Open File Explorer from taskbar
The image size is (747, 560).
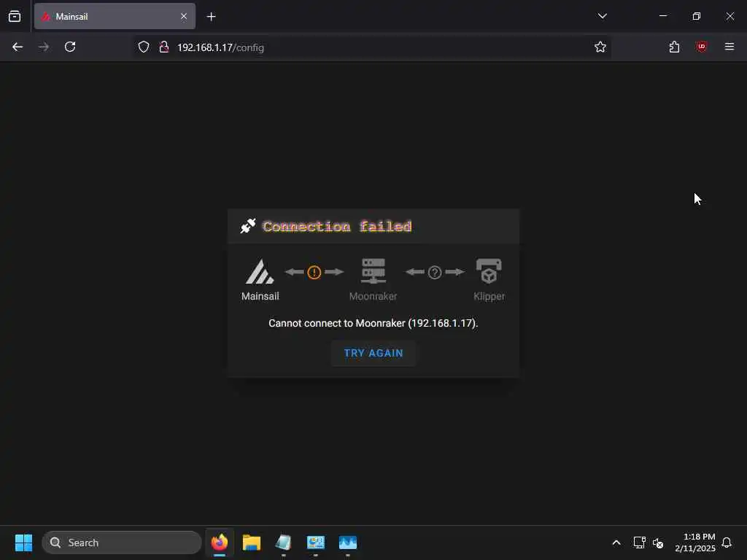(252, 542)
